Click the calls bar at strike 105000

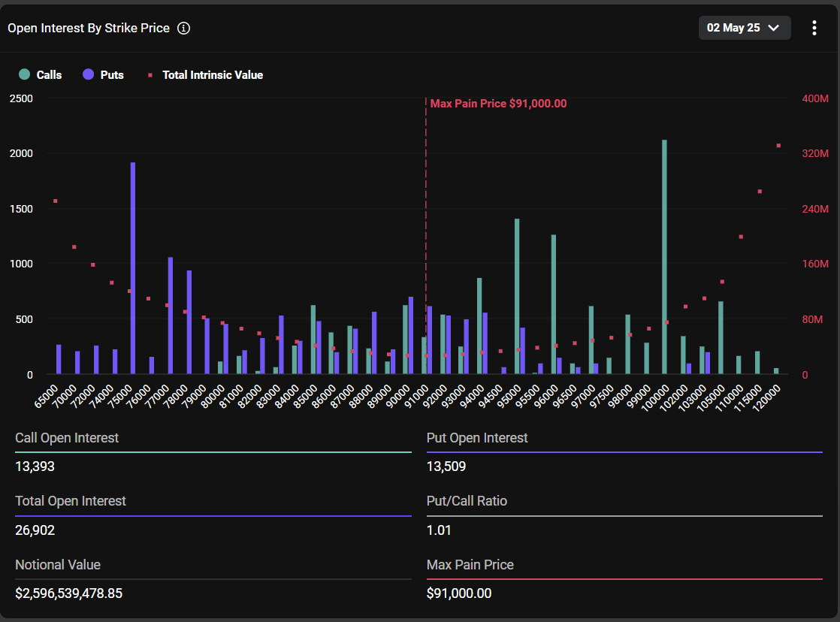(721, 337)
